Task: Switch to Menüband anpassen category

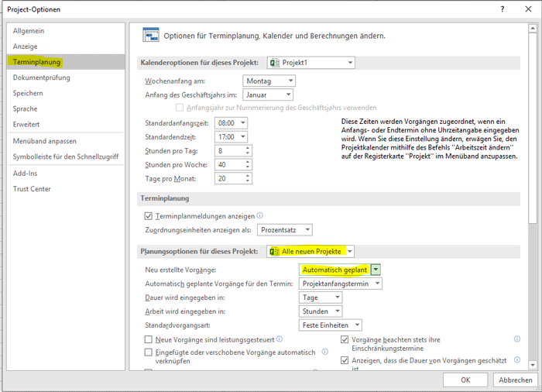Action: [44, 141]
